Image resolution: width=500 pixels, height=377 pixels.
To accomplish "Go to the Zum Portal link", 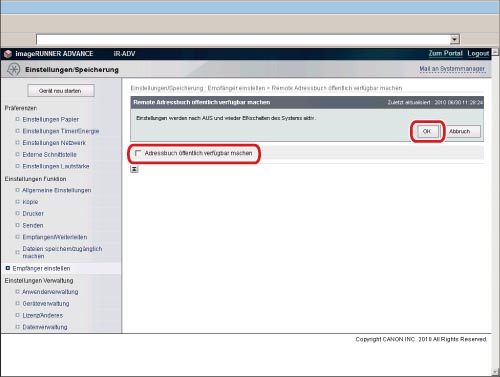I will coord(445,53).
